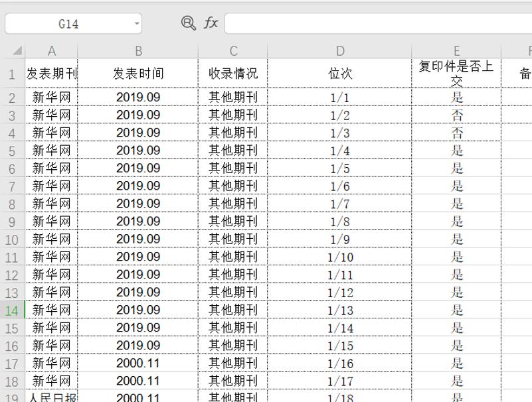This screenshot has width=532, height=402.
Task: Select the cell containing 人民日报
Action: [52, 396]
